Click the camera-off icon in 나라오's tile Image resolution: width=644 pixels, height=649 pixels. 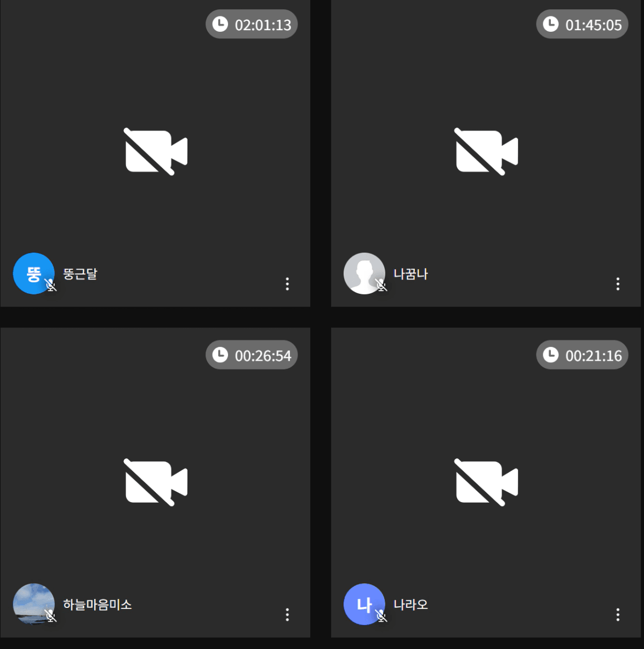[x=486, y=482]
